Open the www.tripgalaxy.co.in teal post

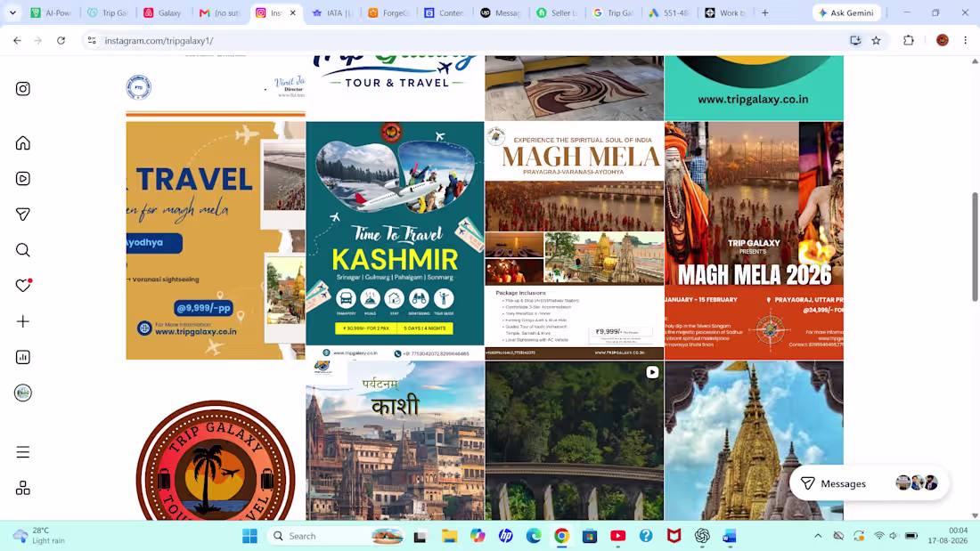(x=754, y=88)
